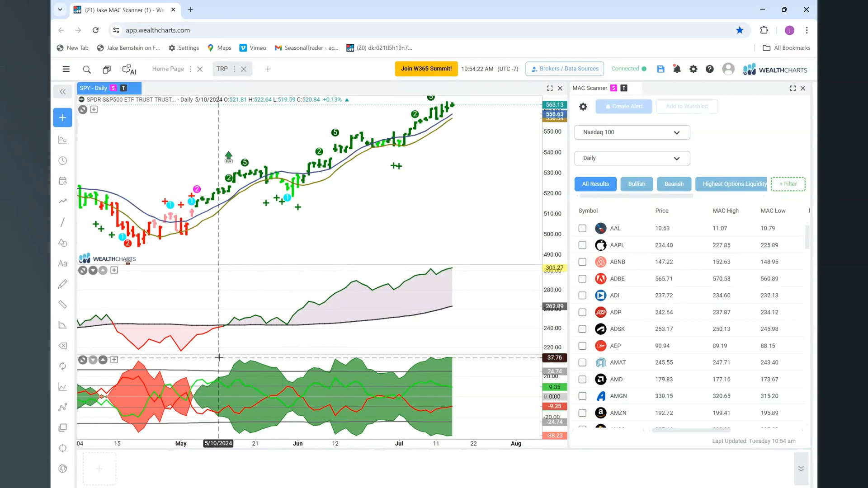Open the chart type tool in sidebar

click(x=63, y=140)
